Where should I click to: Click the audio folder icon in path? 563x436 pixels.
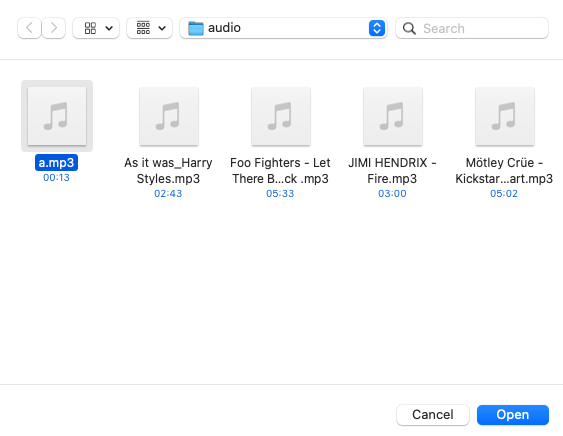click(196, 28)
